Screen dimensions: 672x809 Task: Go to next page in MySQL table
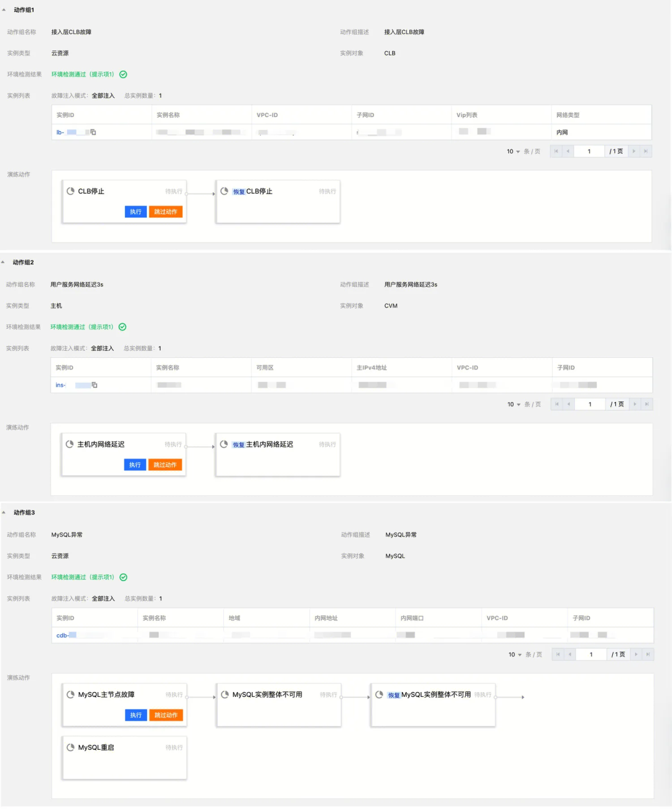pyautogui.click(x=636, y=655)
